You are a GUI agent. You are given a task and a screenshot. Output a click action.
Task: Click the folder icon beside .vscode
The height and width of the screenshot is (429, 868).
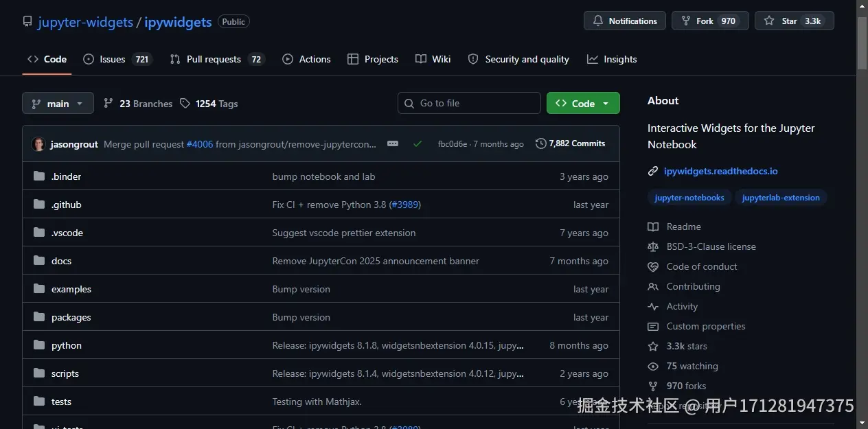(39, 233)
